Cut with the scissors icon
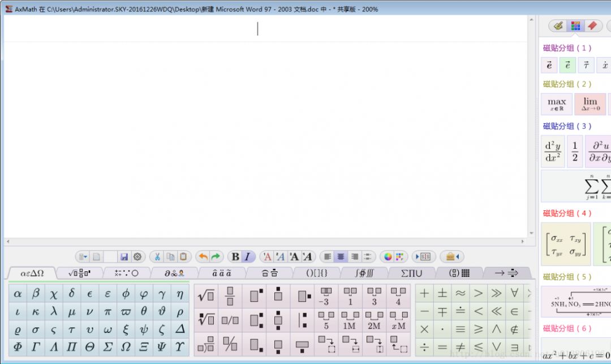611x364 pixels. (x=157, y=257)
